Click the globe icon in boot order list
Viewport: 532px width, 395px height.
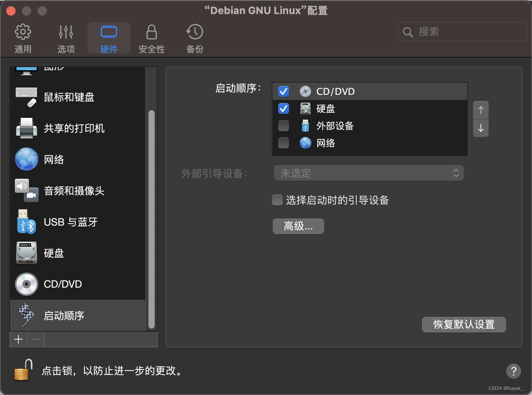(x=305, y=143)
